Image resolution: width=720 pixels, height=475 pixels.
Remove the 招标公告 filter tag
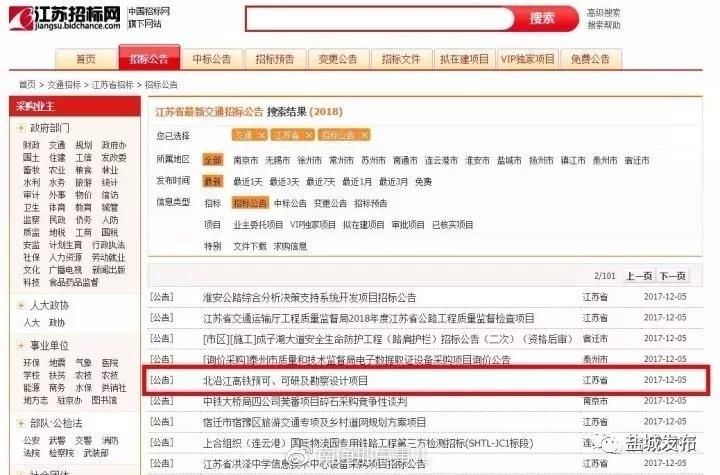[x=365, y=135]
